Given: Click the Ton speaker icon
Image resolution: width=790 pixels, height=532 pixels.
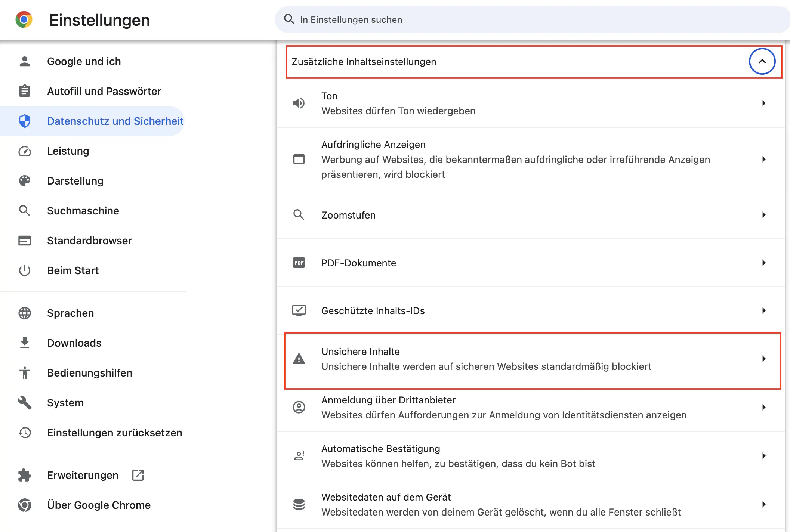Looking at the screenshot, I should point(299,103).
